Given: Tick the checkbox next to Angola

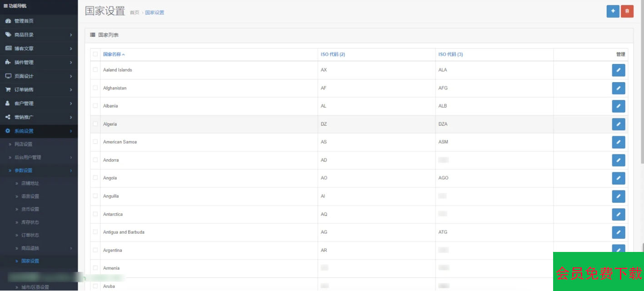Looking at the screenshot, I should (95, 178).
